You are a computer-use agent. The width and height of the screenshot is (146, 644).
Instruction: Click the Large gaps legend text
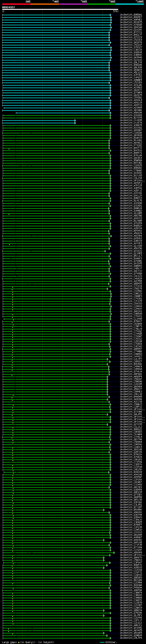pyautogui.click(x=28, y=642)
